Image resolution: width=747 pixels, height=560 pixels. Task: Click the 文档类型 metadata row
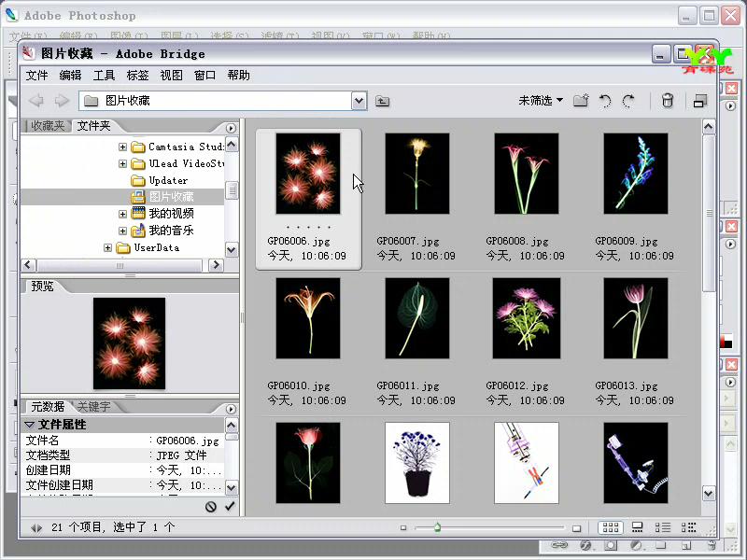tap(123, 455)
